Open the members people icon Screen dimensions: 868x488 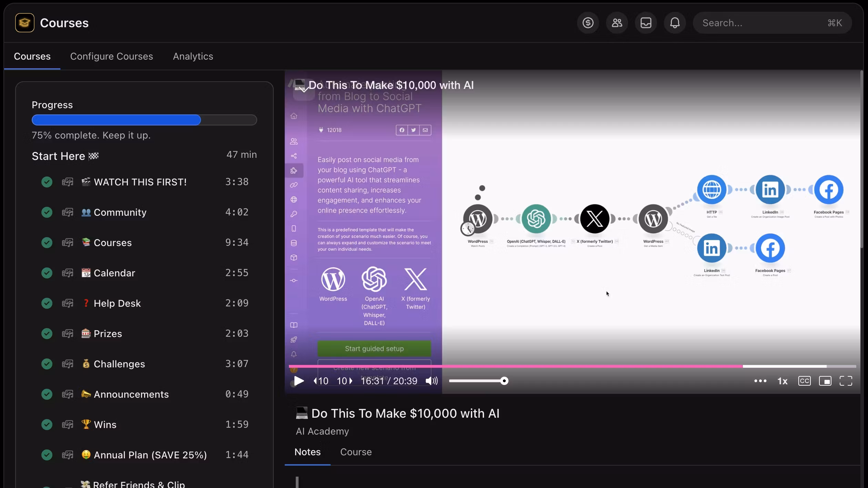pyautogui.click(x=617, y=23)
